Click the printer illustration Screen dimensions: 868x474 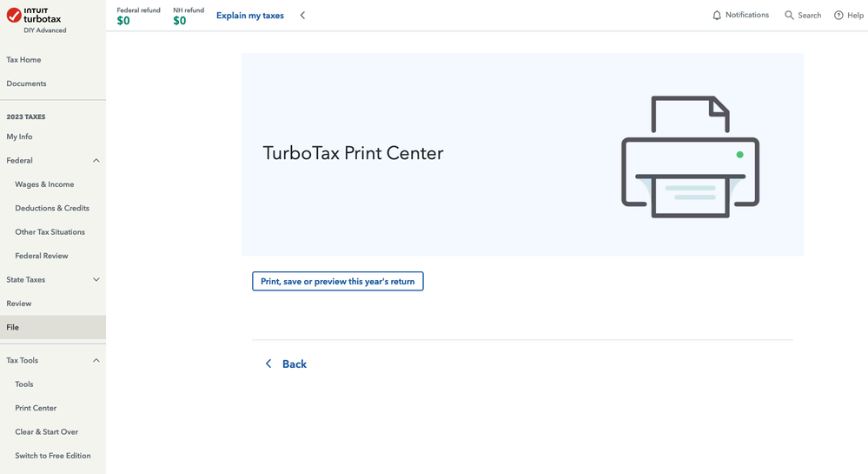[x=690, y=157]
